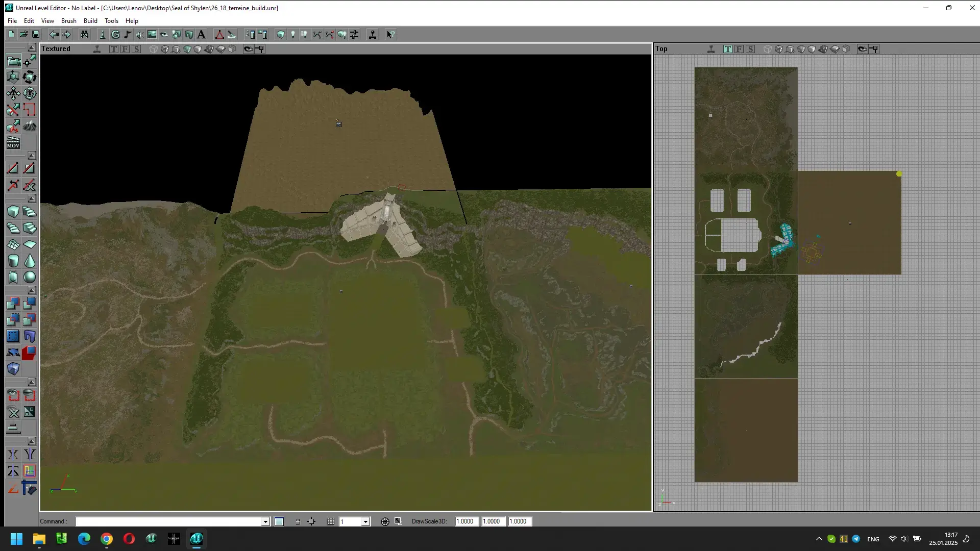
Task: Toggle grid snapping in the bottom bar
Action: pos(331,521)
